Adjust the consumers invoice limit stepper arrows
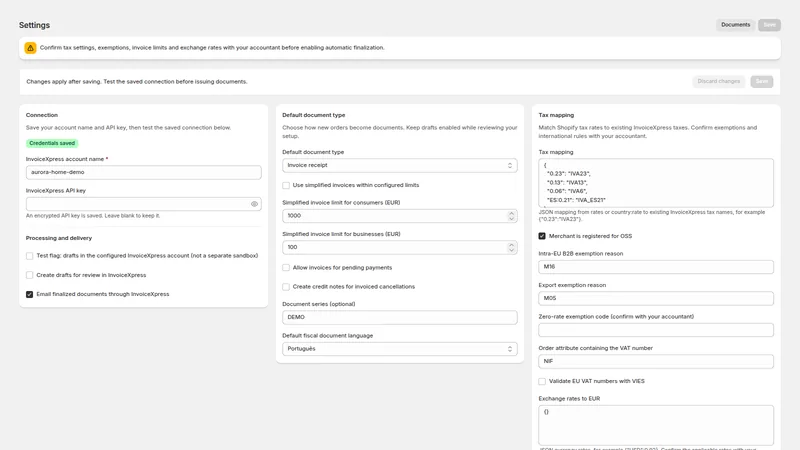 click(x=511, y=216)
